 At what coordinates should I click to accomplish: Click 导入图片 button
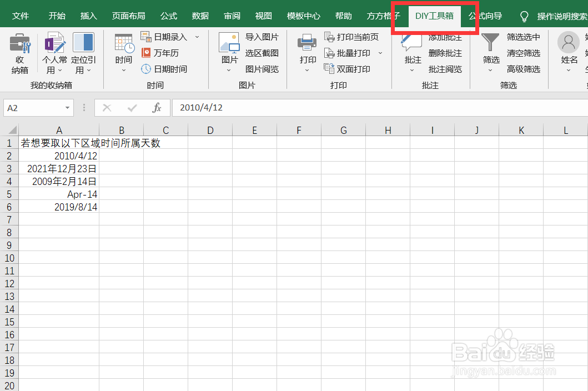pyautogui.click(x=262, y=37)
